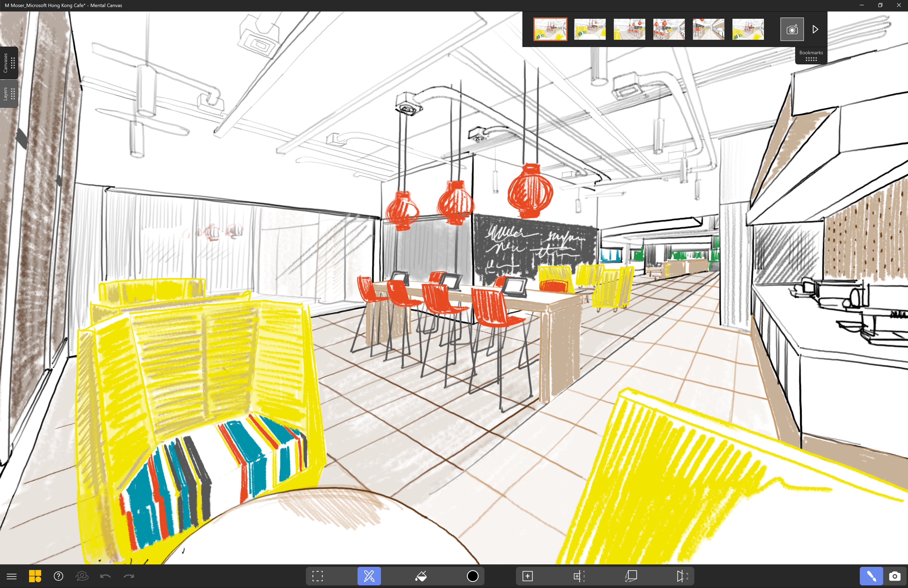Select the marquee selection tool
908x588 pixels.
[317, 576]
